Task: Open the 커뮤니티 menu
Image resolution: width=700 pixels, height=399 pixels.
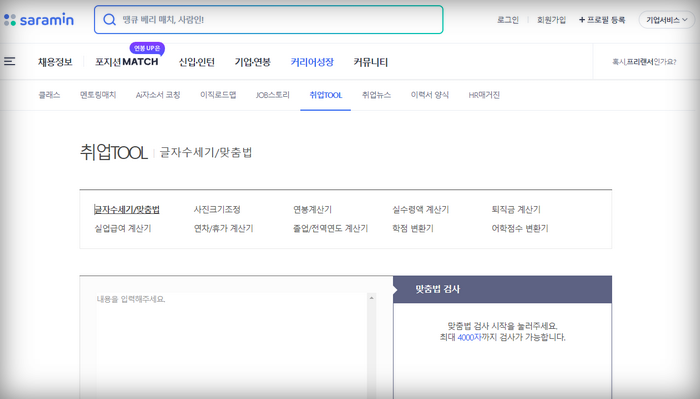Action: tap(371, 62)
